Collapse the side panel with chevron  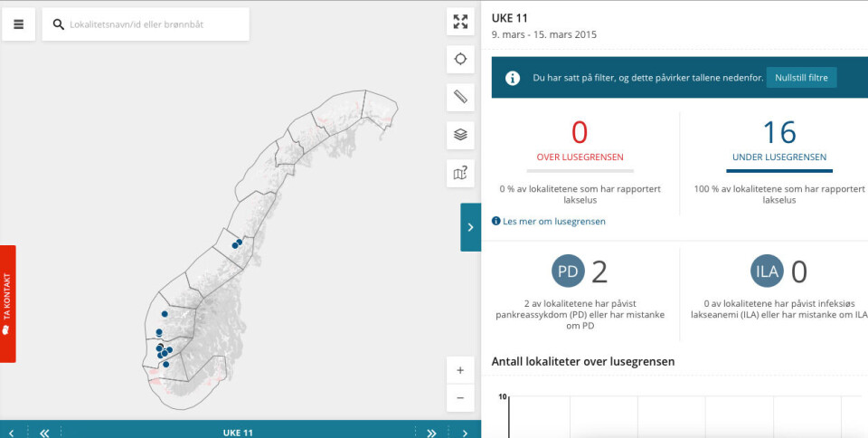tap(470, 227)
